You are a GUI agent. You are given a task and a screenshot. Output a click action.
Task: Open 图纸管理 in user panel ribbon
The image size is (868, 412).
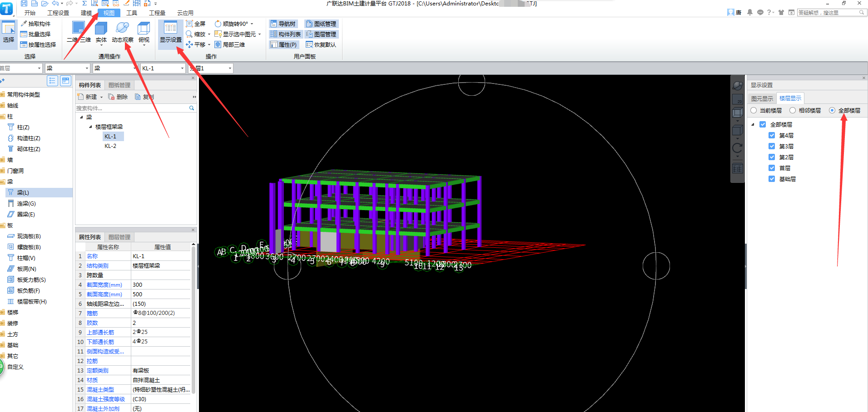tap(321, 24)
